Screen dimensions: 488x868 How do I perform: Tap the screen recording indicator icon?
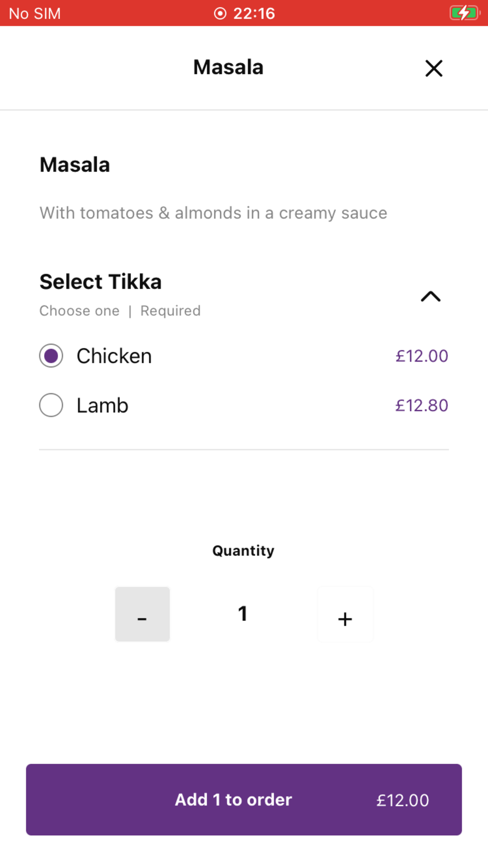pyautogui.click(x=220, y=13)
